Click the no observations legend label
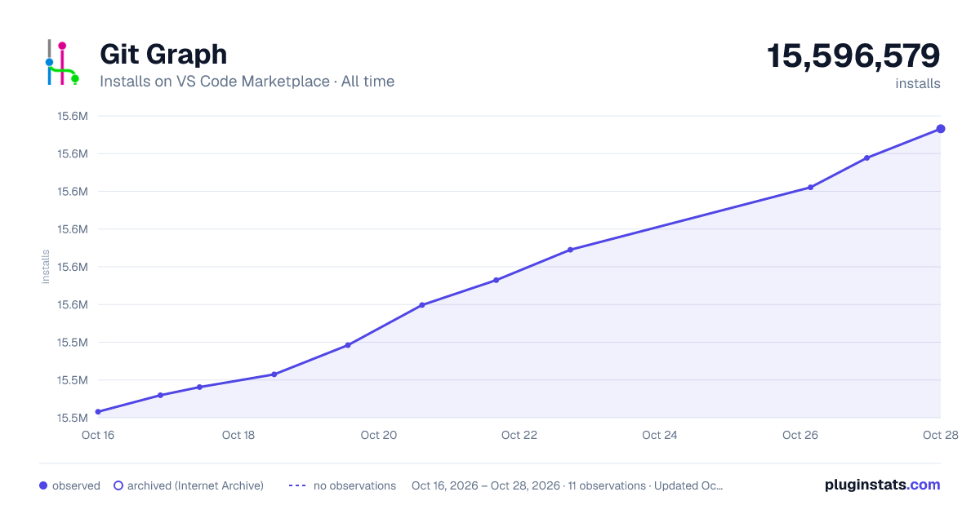 [x=354, y=485]
